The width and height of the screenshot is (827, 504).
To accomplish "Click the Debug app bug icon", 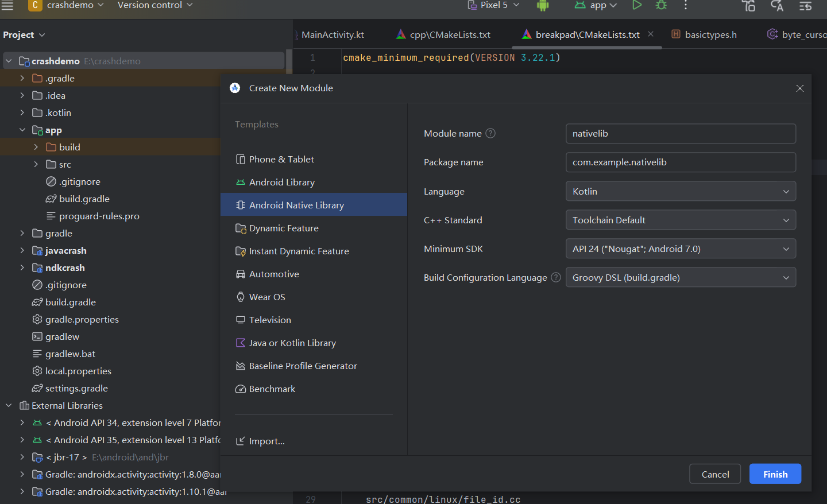I will [662, 5].
